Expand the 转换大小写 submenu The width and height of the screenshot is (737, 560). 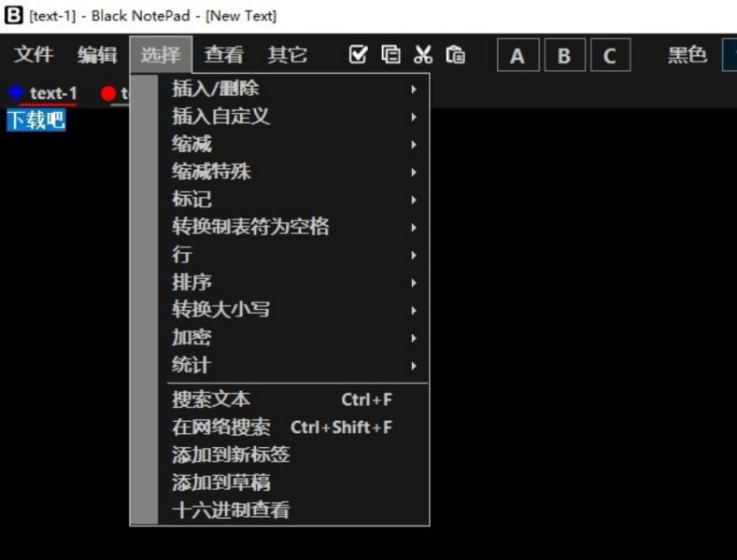[293, 310]
